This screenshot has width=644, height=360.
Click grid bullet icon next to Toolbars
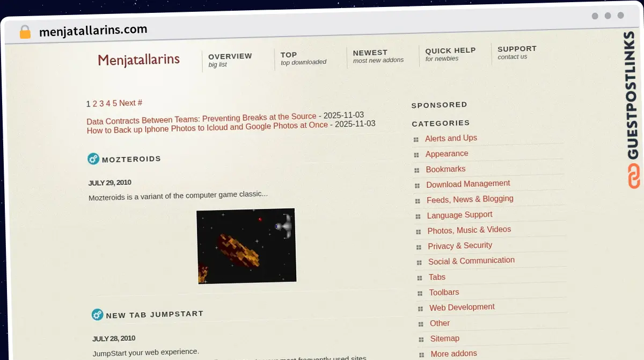pos(420,293)
